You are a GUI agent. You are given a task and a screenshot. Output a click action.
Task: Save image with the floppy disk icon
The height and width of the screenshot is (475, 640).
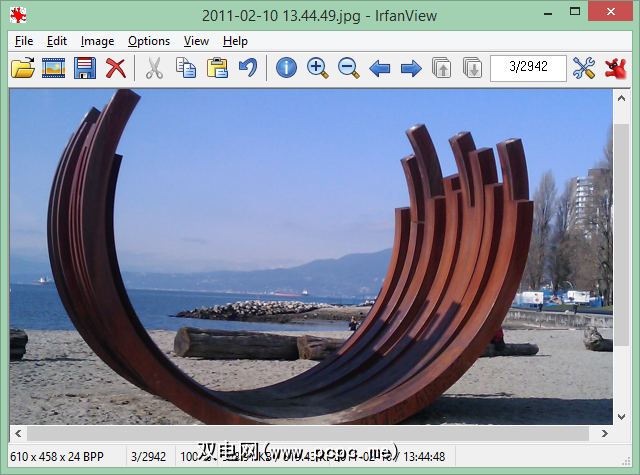[x=85, y=69]
